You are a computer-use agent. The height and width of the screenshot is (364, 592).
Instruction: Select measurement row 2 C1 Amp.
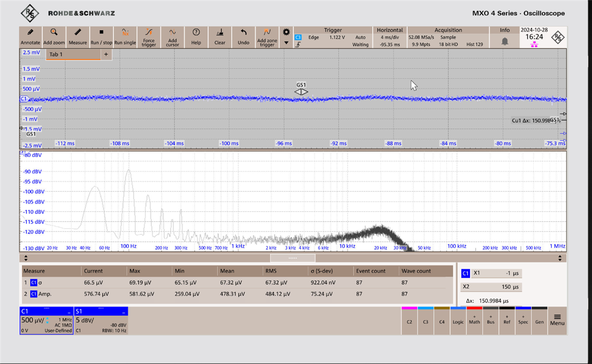[237, 293]
